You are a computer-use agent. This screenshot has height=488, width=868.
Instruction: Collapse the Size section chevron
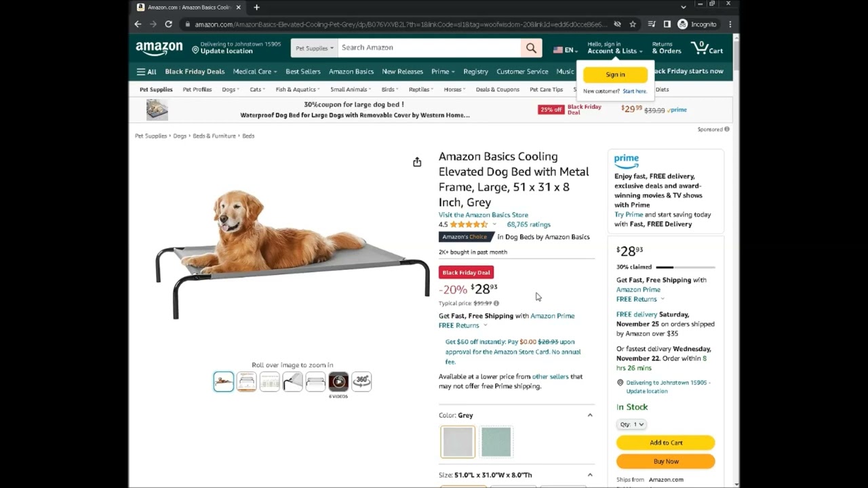[590, 475]
